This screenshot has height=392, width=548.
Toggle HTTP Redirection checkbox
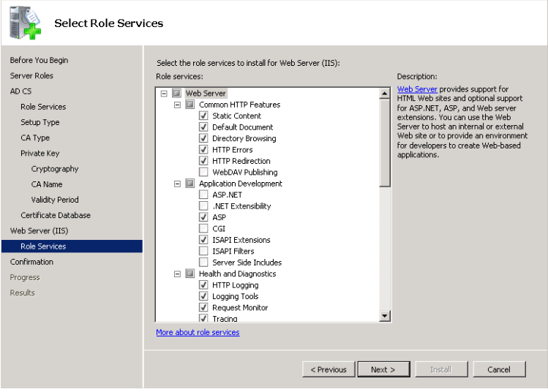pyautogui.click(x=203, y=161)
